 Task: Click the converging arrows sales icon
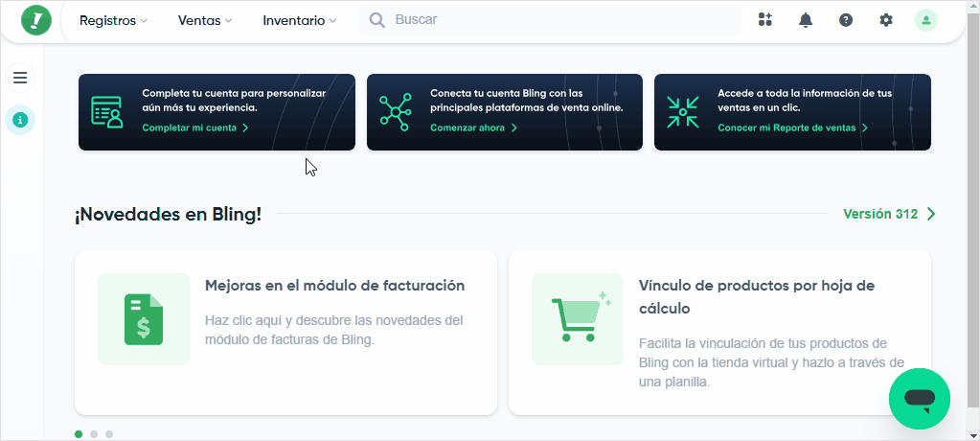point(682,112)
